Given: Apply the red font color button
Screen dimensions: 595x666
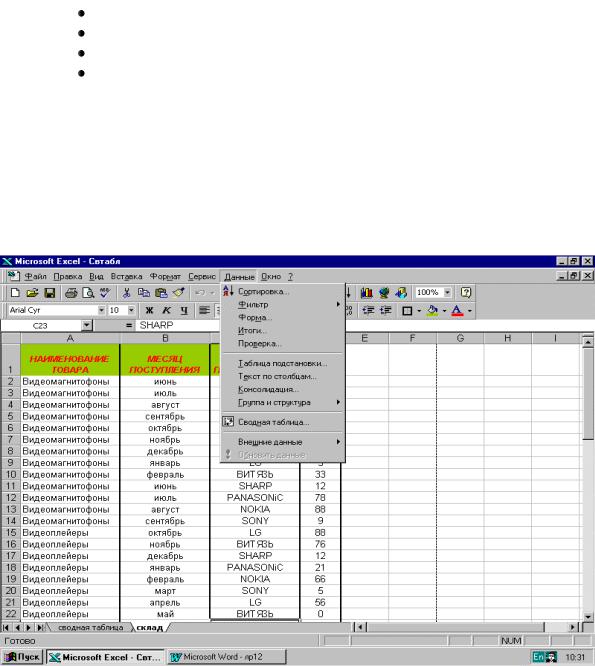Looking at the screenshot, I should pyautogui.click(x=457, y=310).
